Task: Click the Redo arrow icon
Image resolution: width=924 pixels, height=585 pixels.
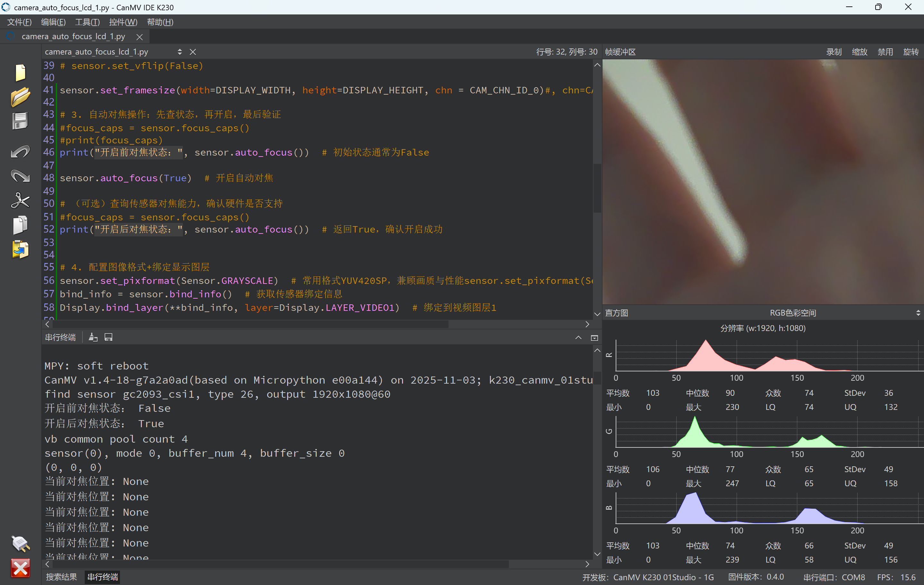Action: (20, 176)
